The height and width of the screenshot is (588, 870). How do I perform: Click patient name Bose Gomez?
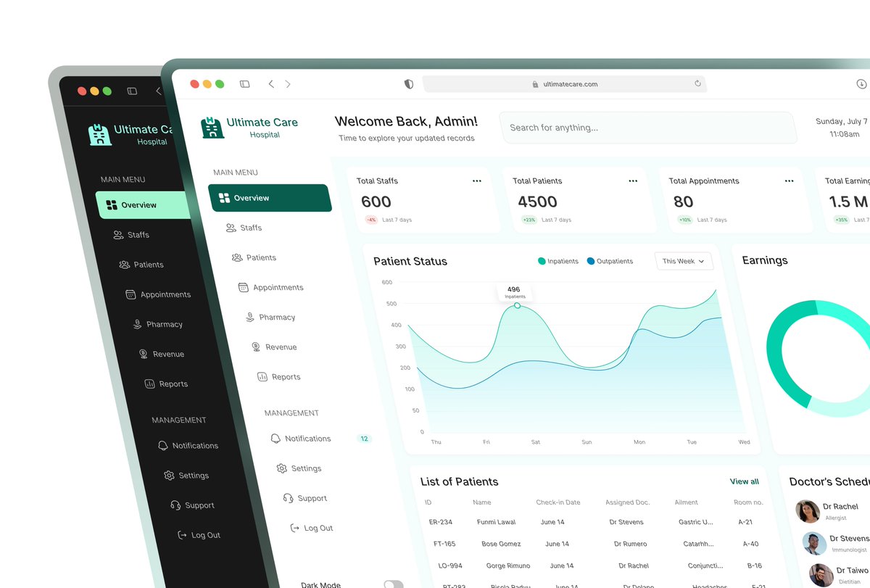pyautogui.click(x=501, y=544)
